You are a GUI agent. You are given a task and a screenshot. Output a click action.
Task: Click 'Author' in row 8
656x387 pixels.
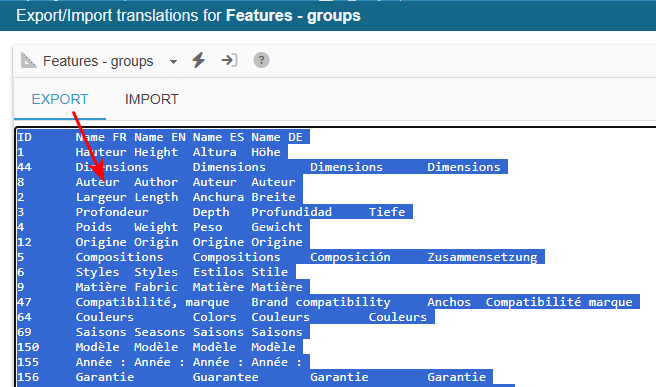(x=156, y=182)
